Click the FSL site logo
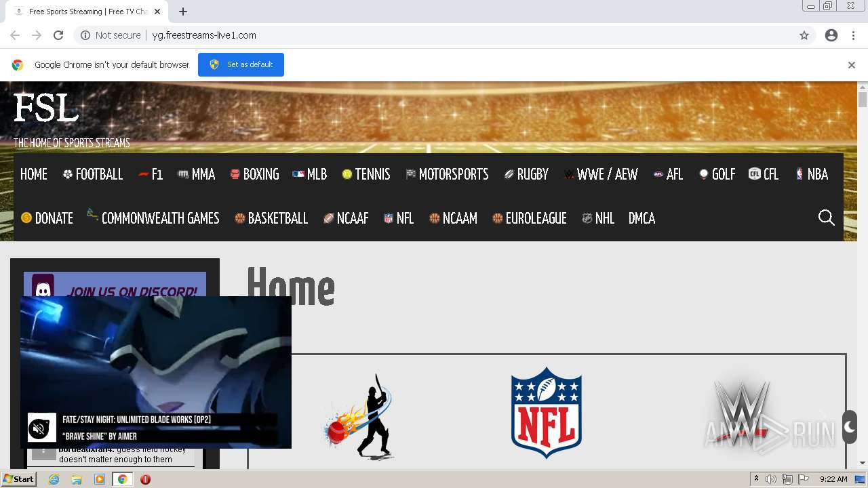 point(46,108)
